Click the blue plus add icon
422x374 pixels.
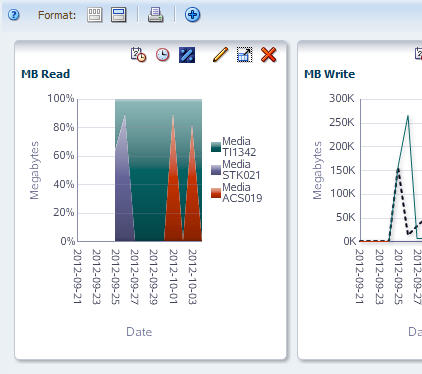(192, 15)
